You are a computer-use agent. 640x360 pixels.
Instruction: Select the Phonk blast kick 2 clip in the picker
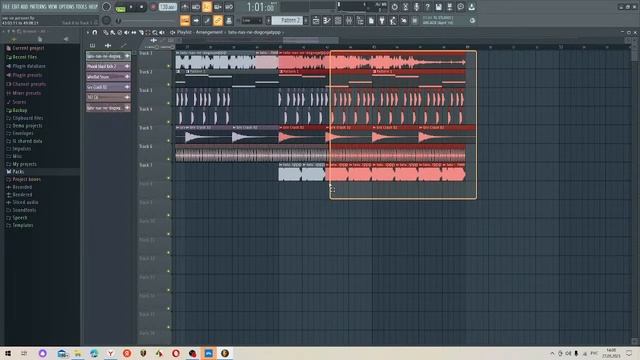coord(108,66)
